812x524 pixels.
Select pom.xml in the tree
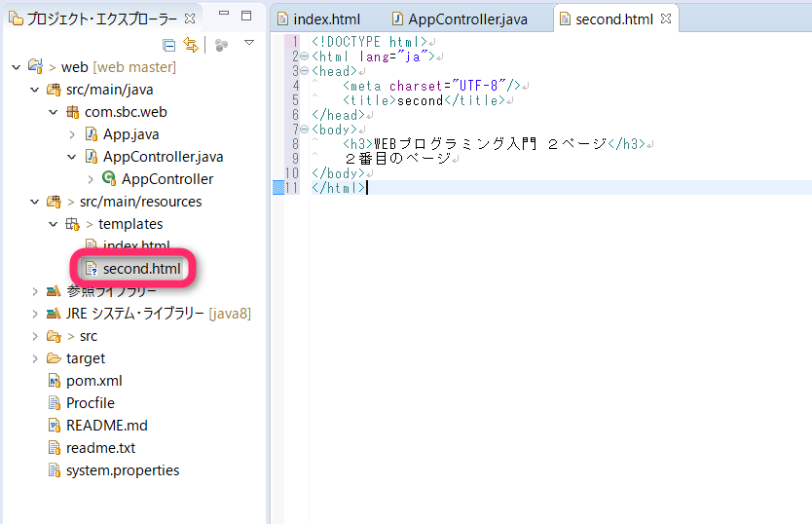94,381
